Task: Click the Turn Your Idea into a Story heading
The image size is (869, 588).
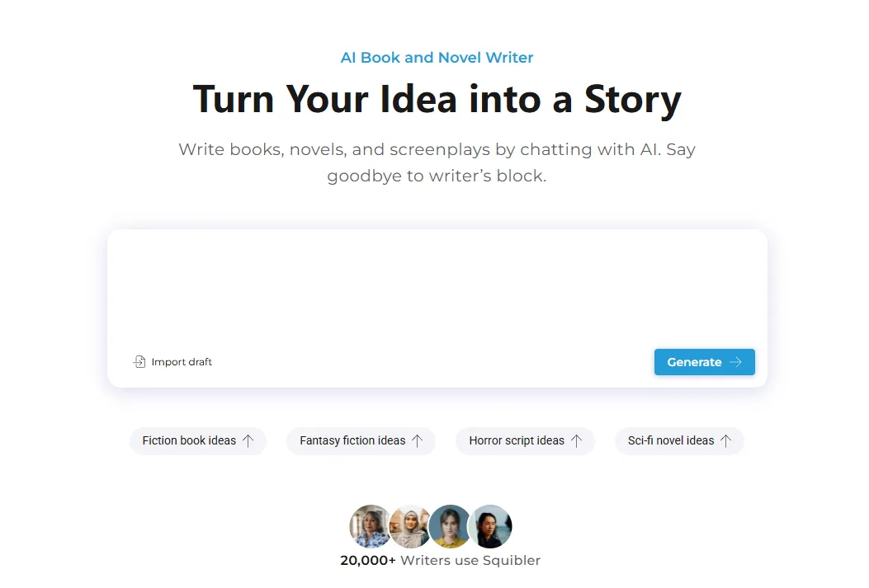Action: coord(437,99)
